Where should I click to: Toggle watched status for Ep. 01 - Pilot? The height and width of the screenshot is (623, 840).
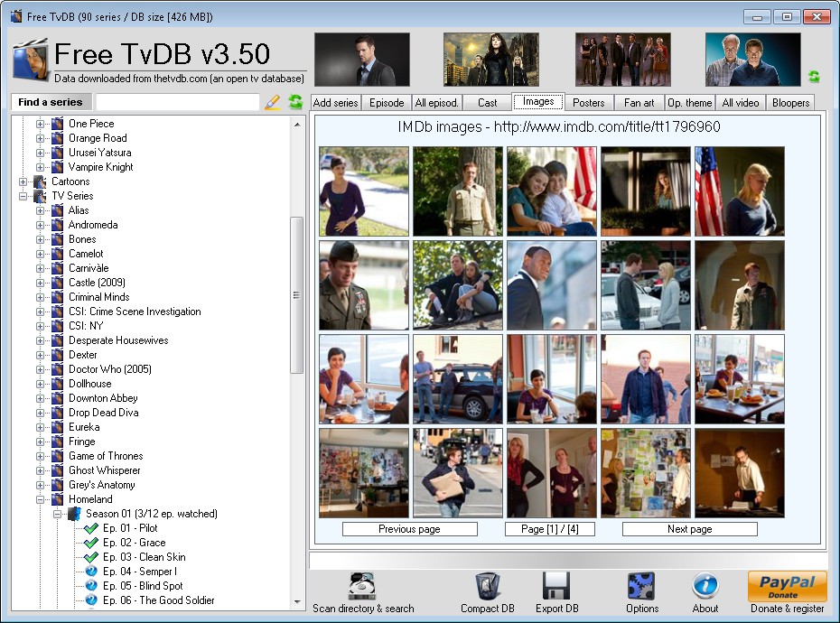point(91,528)
